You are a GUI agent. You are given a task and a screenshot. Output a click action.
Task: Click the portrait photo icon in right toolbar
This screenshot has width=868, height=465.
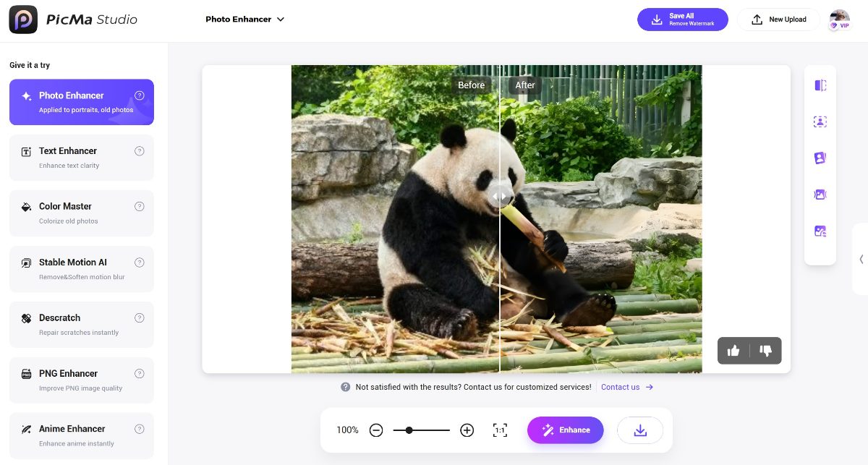click(x=820, y=158)
